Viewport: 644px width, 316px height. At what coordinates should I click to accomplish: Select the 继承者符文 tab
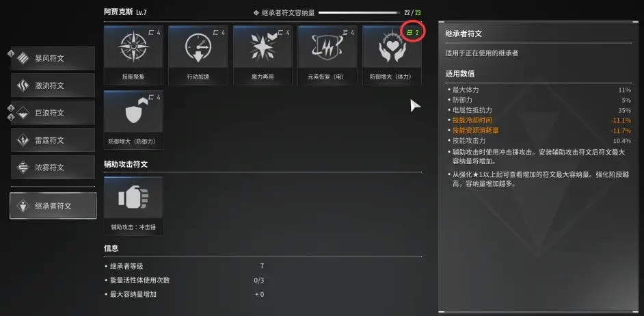tap(53, 206)
